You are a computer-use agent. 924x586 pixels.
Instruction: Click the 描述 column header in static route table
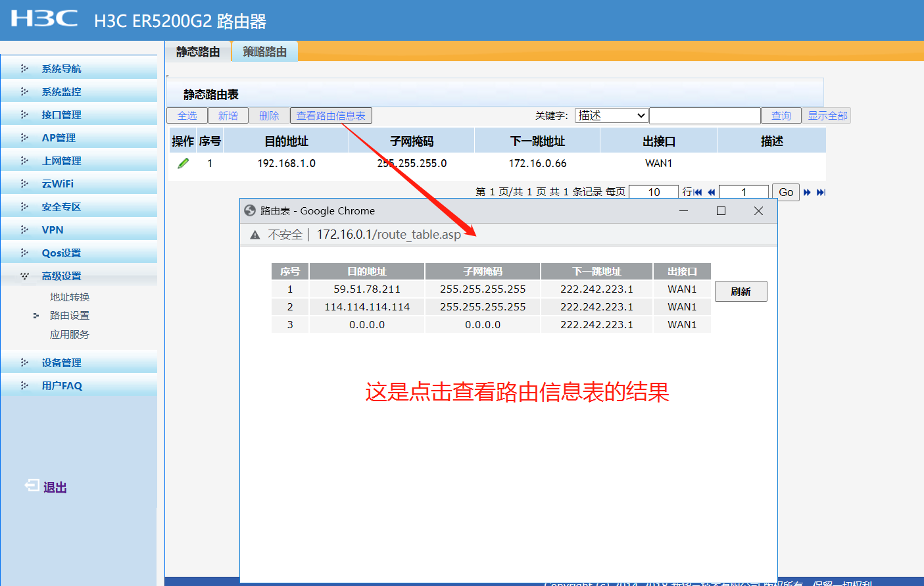tap(772, 141)
